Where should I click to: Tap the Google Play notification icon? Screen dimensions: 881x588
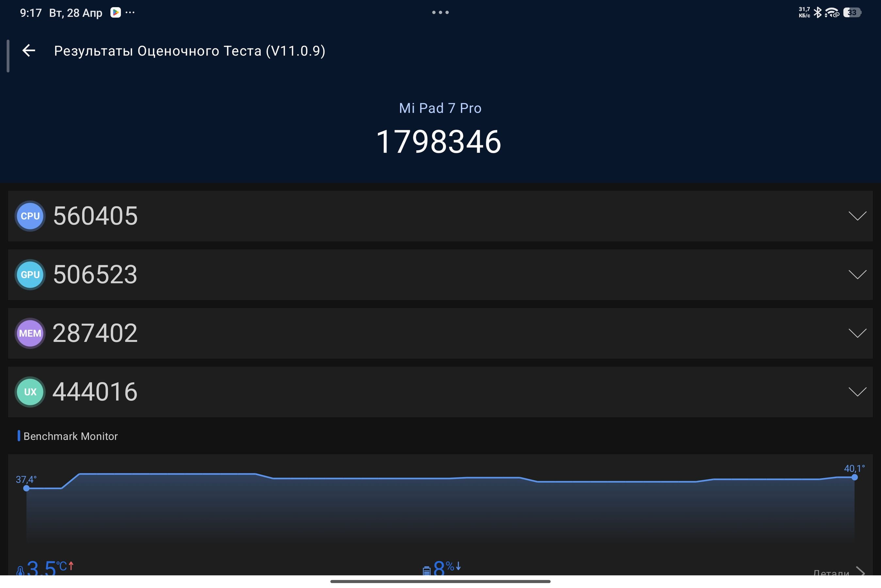click(x=115, y=12)
